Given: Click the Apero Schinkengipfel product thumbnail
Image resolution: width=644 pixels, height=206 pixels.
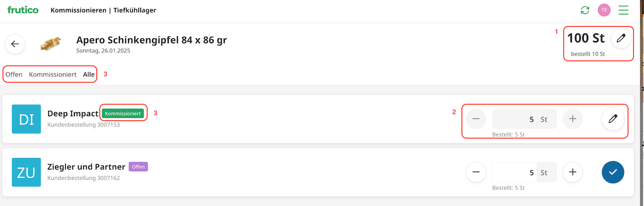Looking at the screenshot, I should (x=50, y=44).
